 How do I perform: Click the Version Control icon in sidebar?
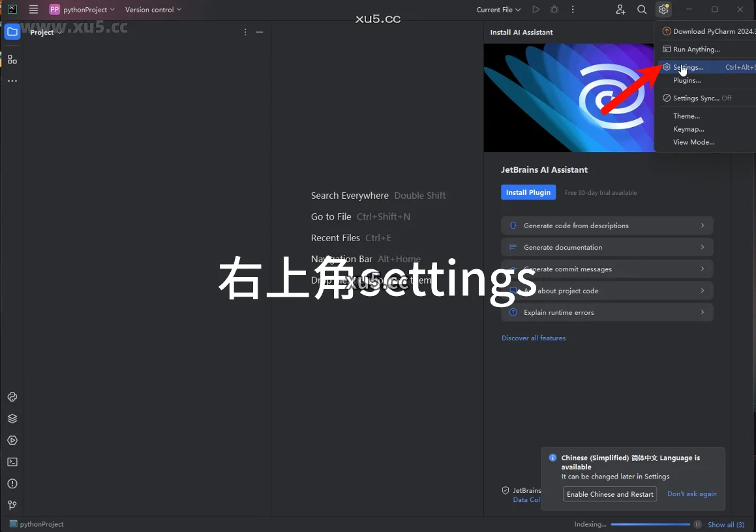click(x=12, y=505)
